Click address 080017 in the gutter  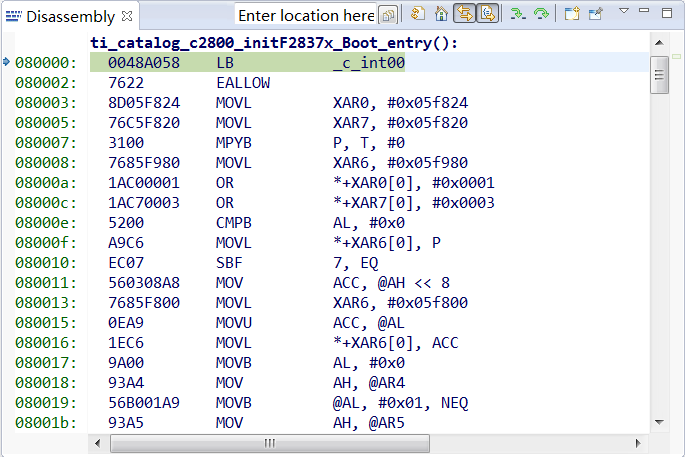[x=46, y=363]
